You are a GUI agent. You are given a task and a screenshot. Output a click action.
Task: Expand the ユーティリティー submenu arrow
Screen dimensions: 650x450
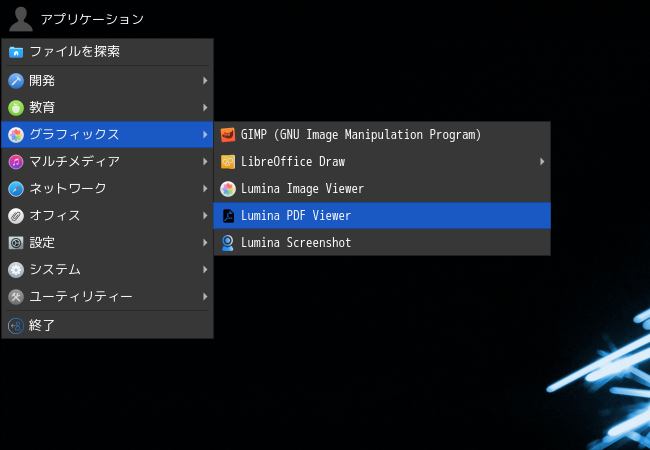[x=205, y=297]
